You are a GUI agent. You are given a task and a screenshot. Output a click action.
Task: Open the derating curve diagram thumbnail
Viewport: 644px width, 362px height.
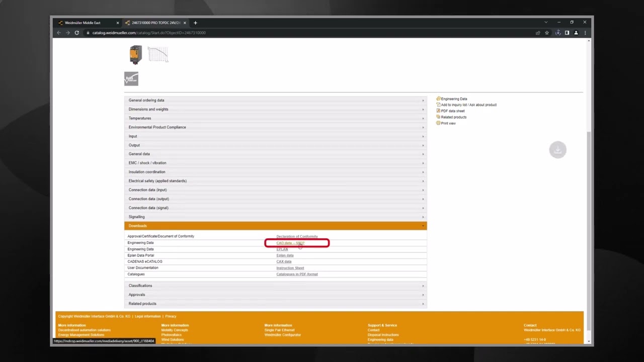coord(158,54)
